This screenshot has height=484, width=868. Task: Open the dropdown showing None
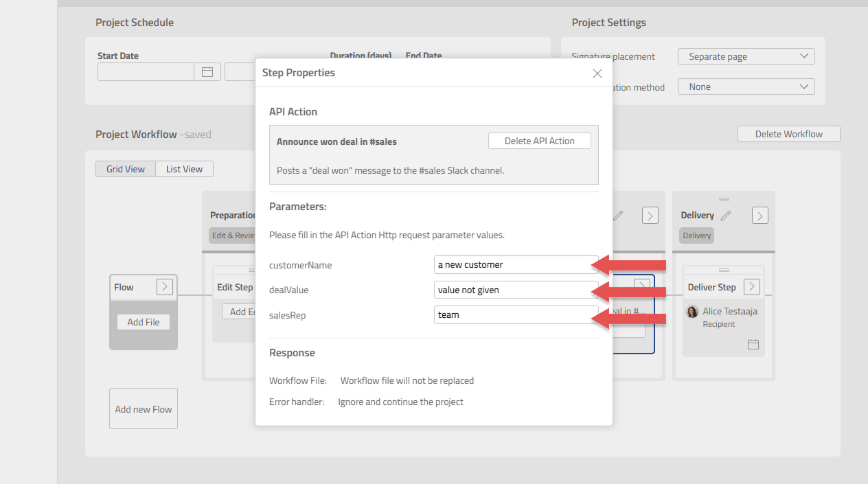pos(746,87)
